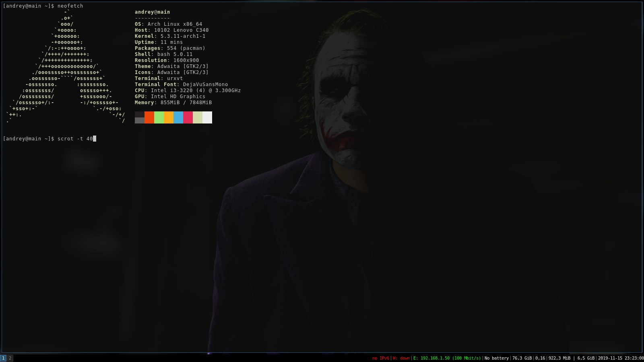
Task: Click the '6,5 GiB' memory available entry
Action: pos(586,358)
